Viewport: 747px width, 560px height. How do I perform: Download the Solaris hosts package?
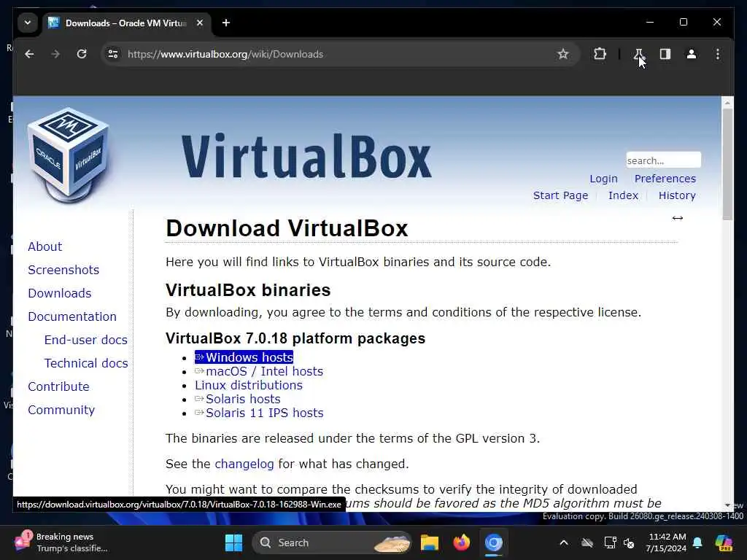[238, 399]
